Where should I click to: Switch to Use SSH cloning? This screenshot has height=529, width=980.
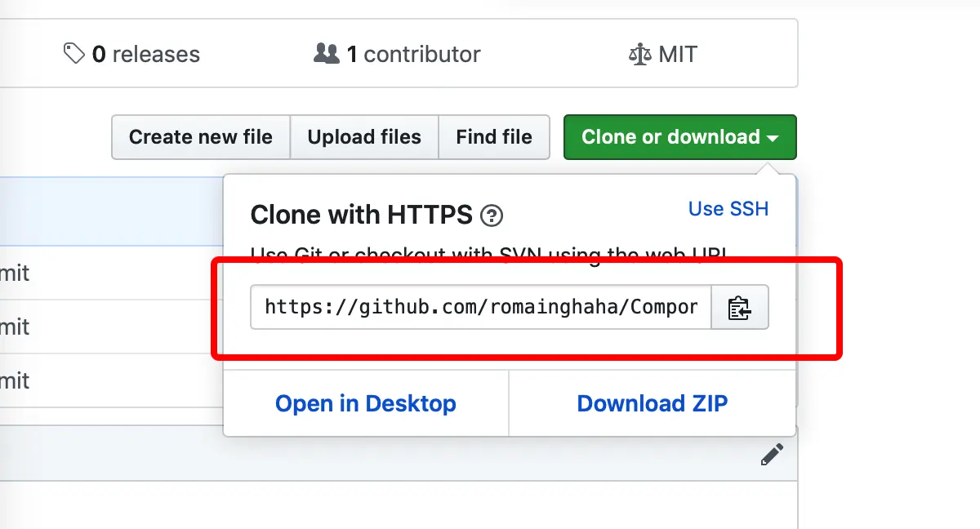tap(728, 209)
